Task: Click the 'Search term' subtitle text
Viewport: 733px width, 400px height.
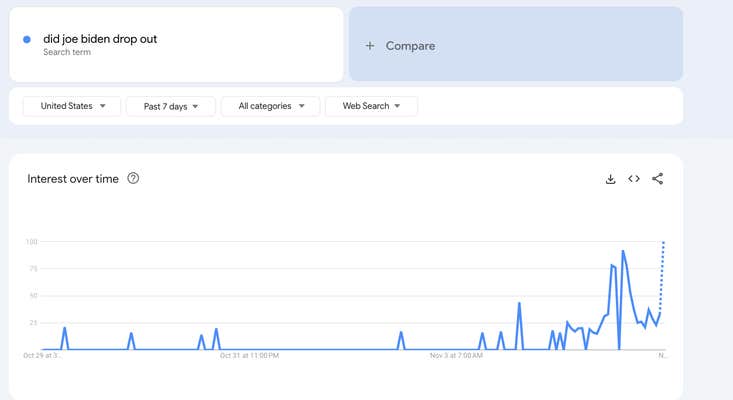Action: point(67,52)
